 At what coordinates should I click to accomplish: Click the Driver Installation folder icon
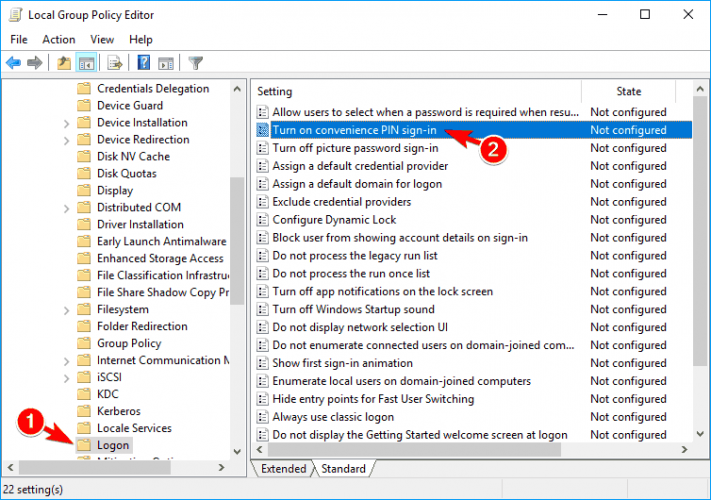pyautogui.click(x=84, y=224)
